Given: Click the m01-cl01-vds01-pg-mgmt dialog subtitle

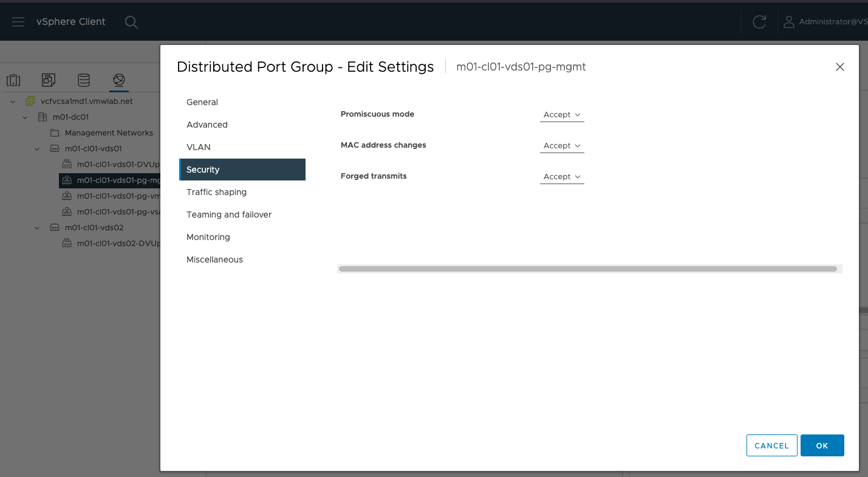Looking at the screenshot, I should pyautogui.click(x=521, y=67).
